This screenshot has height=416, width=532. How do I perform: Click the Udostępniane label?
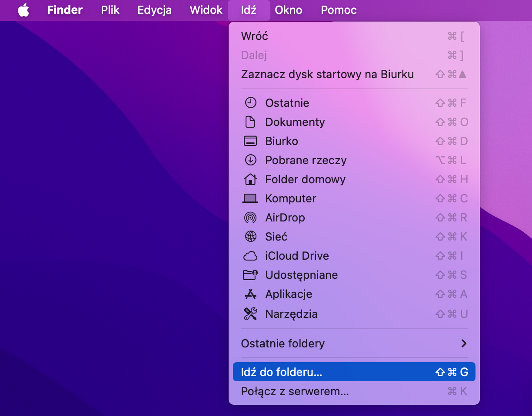coord(302,275)
